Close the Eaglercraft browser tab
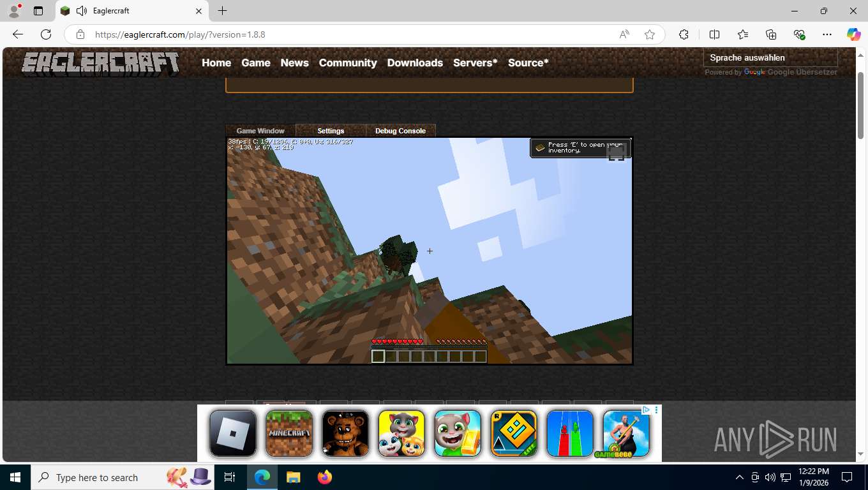 [x=198, y=11]
